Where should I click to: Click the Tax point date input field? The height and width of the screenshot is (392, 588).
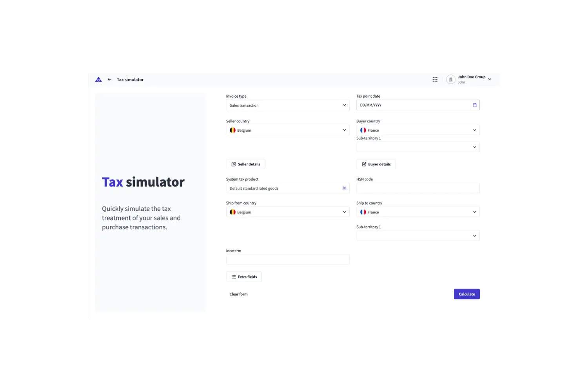(x=418, y=105)
